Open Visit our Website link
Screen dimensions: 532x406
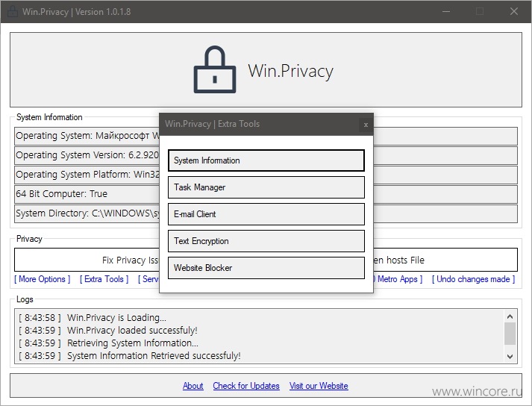[319, 386]
